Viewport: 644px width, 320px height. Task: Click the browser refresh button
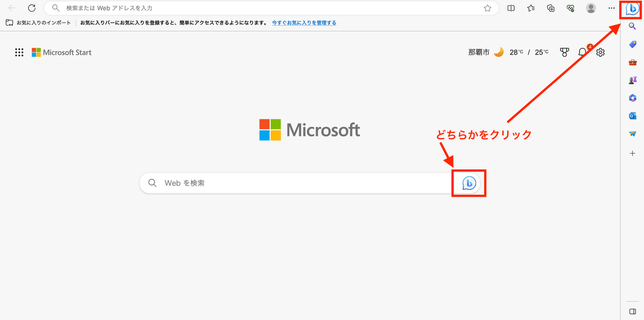click(x=32, y=8)
